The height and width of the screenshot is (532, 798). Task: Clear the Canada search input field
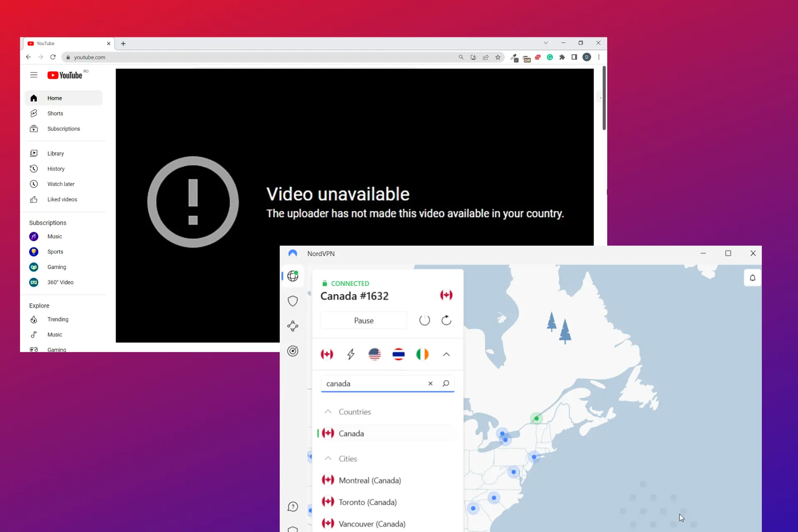click(x=430, y=384)
